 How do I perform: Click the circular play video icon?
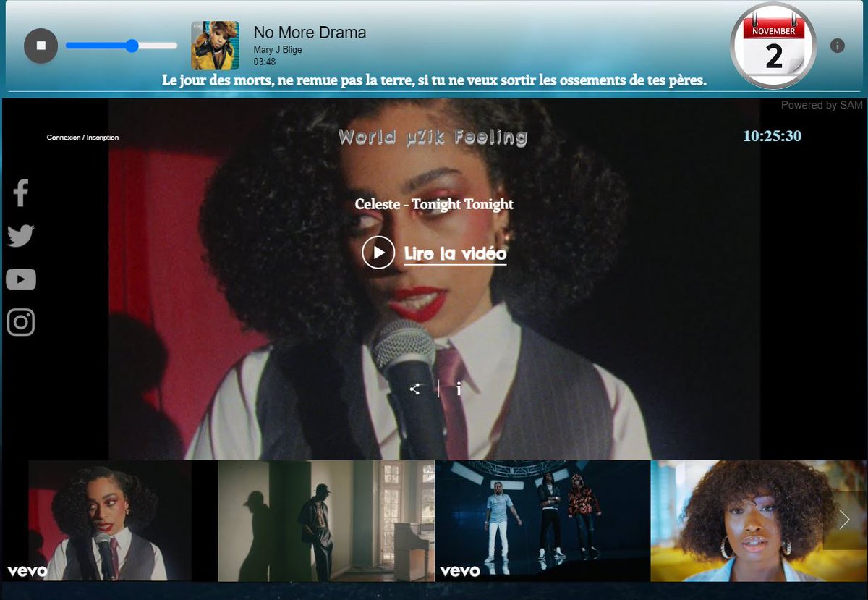pyautogui.click(x=378, y=253)
